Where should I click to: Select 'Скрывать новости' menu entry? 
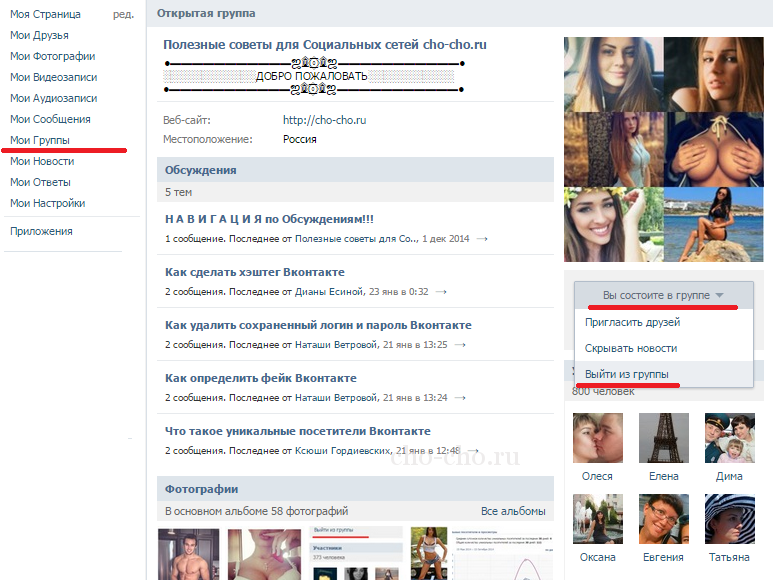631,348
